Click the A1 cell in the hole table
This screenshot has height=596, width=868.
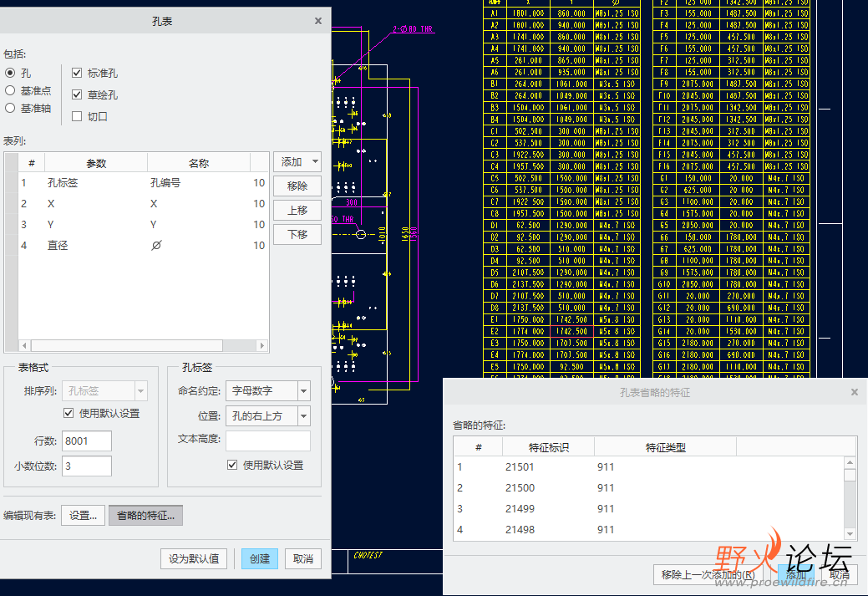pos(495,13)
